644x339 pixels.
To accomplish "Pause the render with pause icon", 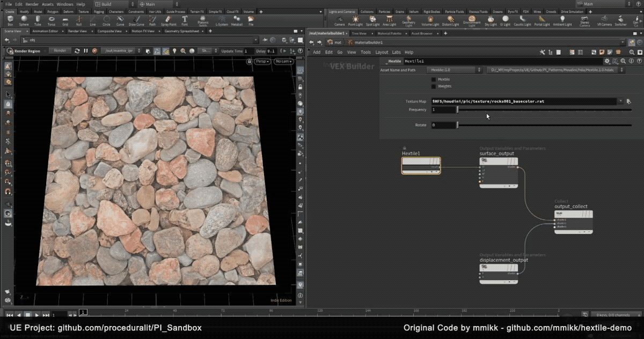I will click(85, 50).
